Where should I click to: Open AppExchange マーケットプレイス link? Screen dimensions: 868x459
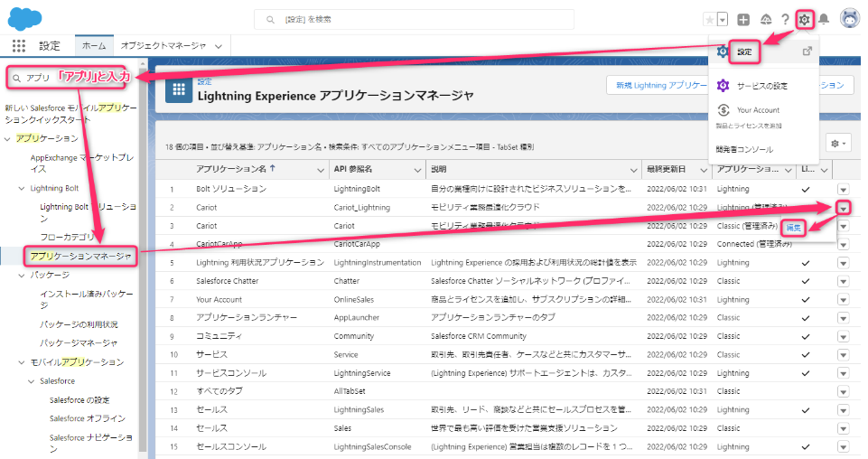pyautogui.click(x=82, y=163)
